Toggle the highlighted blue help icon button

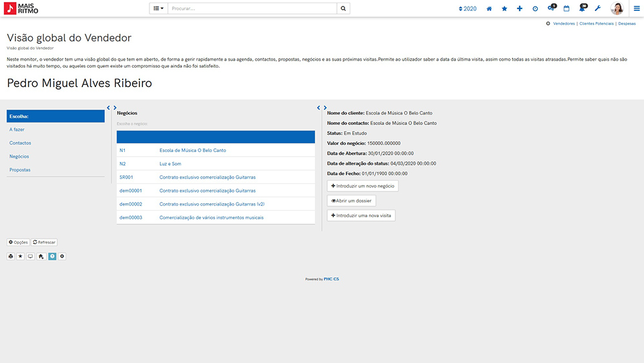coord(52,256)
